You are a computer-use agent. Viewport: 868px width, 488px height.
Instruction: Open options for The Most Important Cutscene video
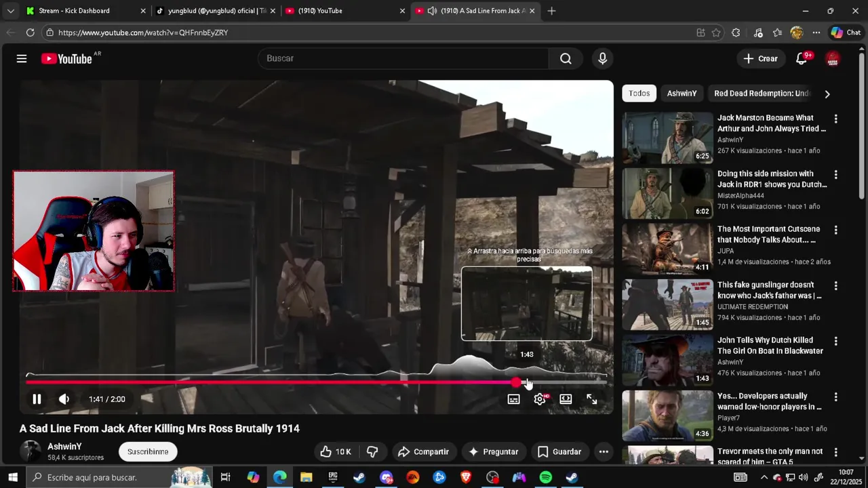835,230
